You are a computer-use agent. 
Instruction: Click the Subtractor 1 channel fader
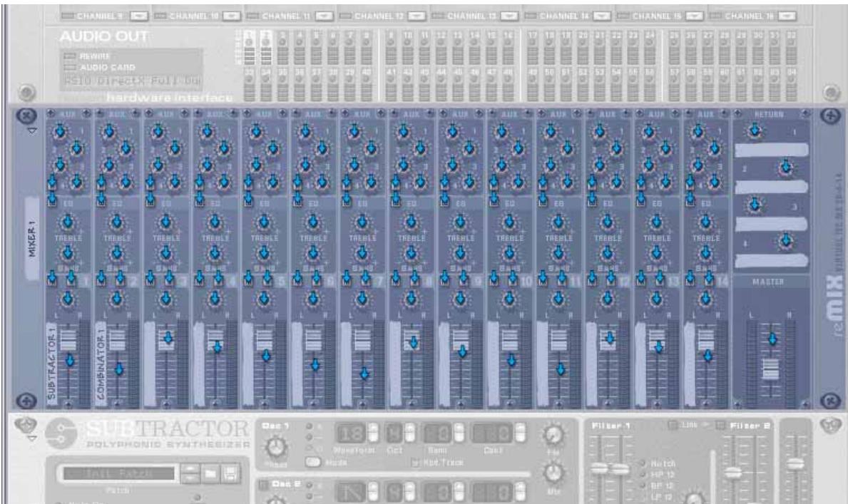coord(68,340)
